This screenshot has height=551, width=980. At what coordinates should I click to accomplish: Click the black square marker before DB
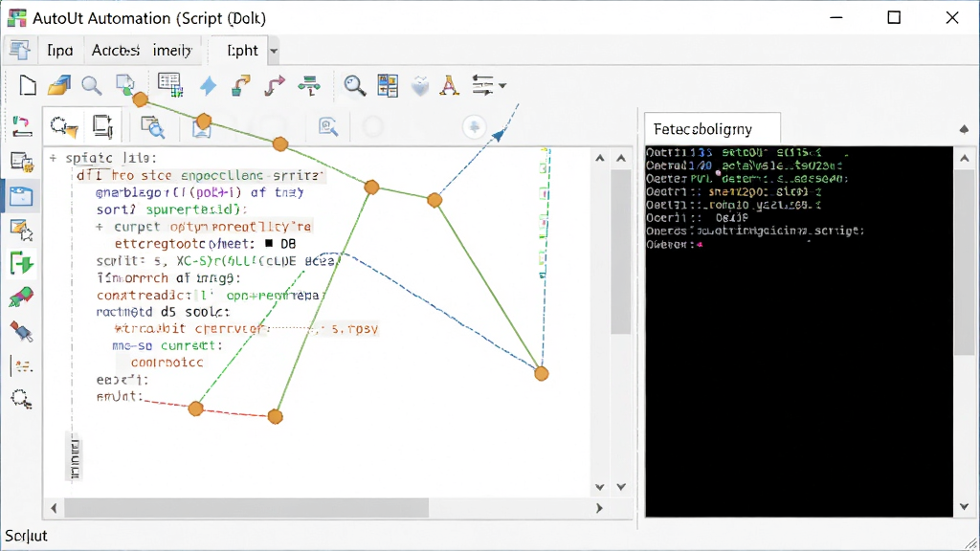pyautogui.click(x=269, y=244)
